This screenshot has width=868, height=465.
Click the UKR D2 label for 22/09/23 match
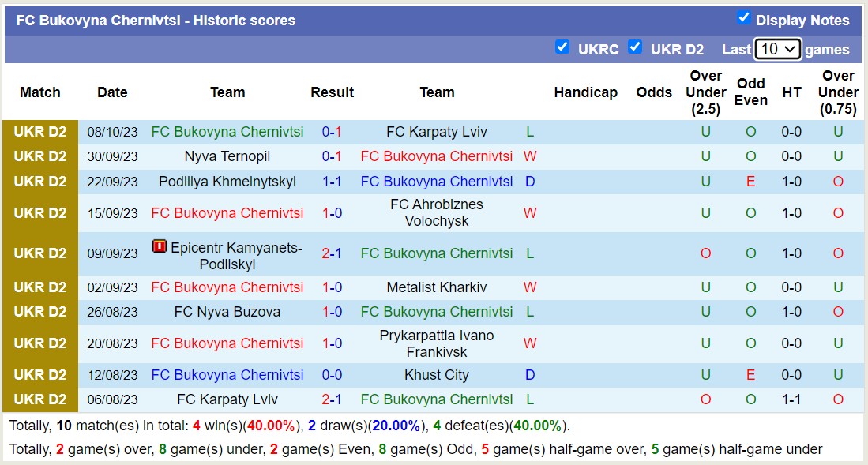[x=40, y=182]
